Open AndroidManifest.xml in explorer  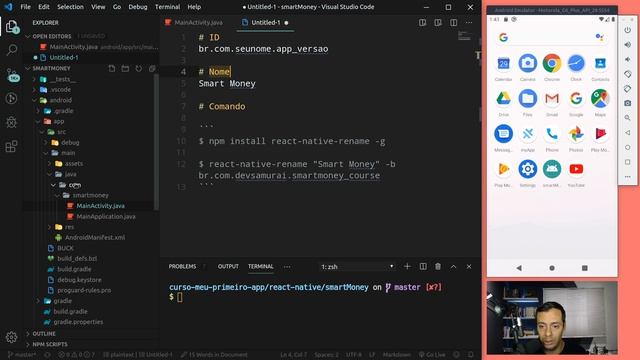[x=95, y=237]
